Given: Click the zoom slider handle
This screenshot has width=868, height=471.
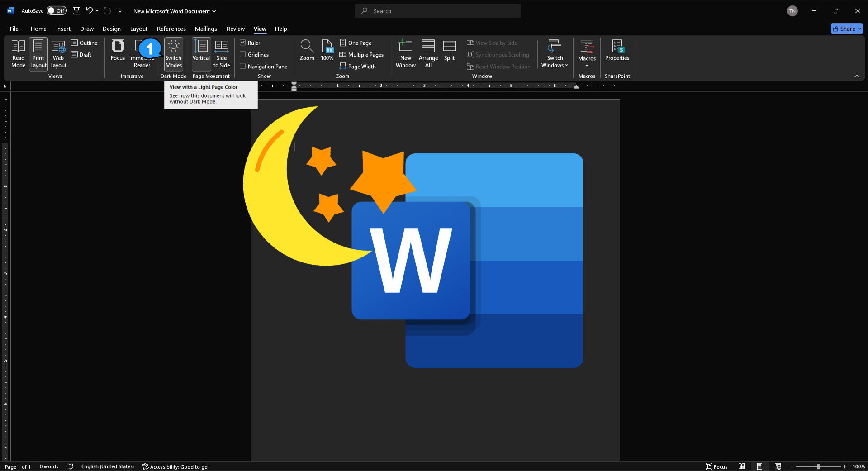Looking at the screenshot, I should (818, 466).
